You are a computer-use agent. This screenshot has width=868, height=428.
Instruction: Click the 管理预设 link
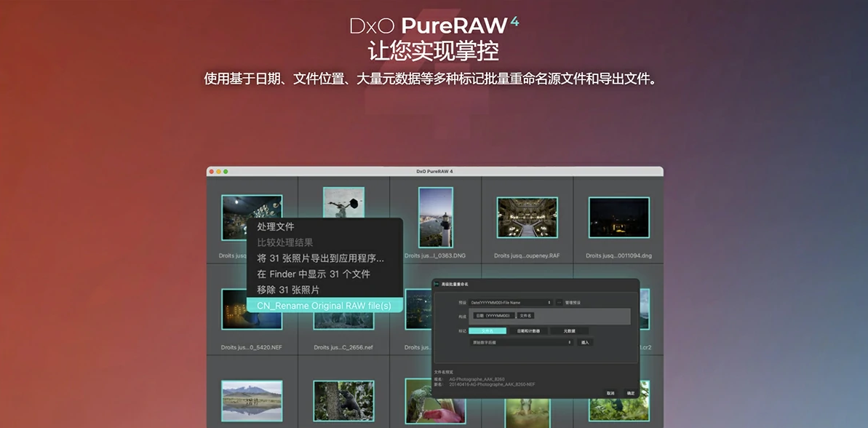click(x=573, y=303)
